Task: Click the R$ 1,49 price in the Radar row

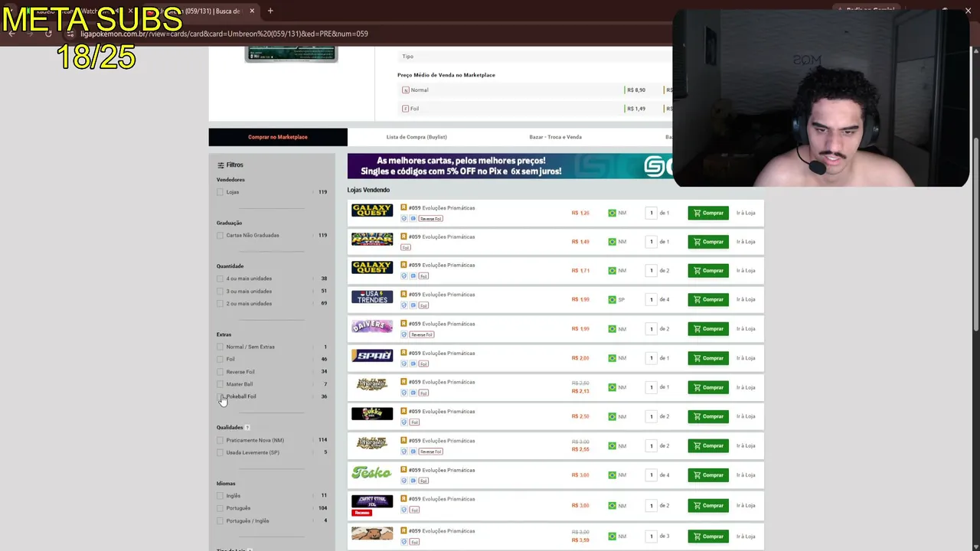Action: (x=580, y=242)
